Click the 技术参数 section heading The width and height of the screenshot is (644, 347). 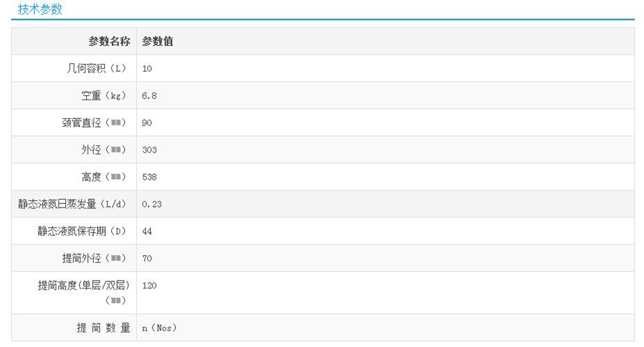coord(40,9)
